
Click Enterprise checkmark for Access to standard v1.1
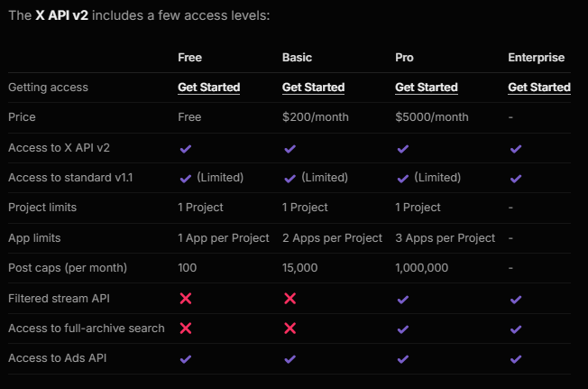pyautogui.click(x=516, y=179)
